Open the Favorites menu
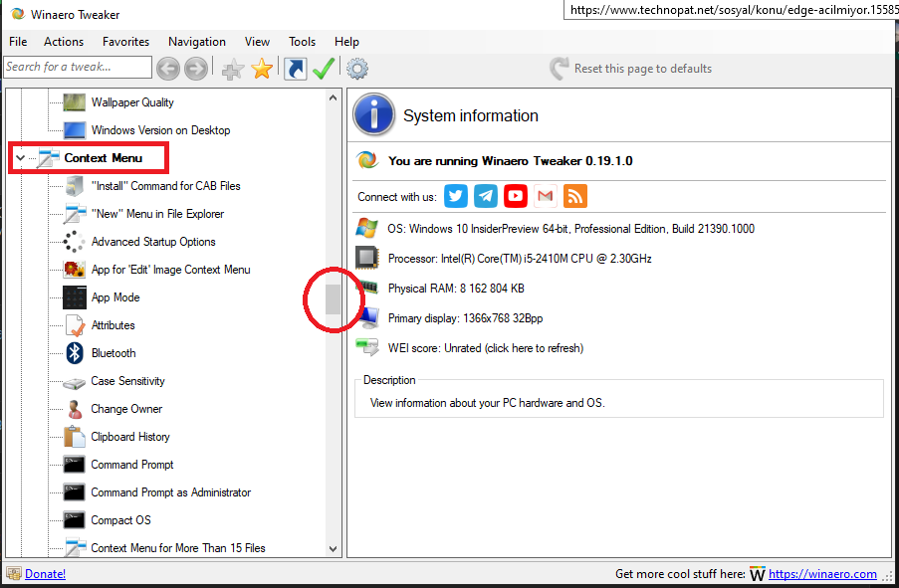 click(x=125, y=42)
